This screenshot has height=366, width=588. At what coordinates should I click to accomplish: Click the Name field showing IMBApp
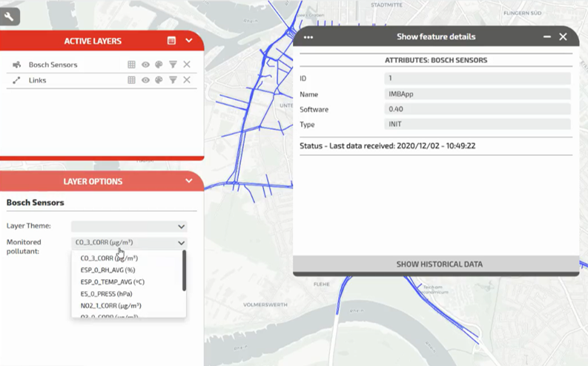point(478,94)
